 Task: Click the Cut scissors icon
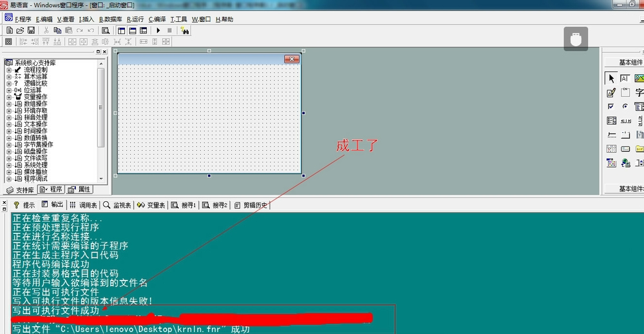(46, 30)
